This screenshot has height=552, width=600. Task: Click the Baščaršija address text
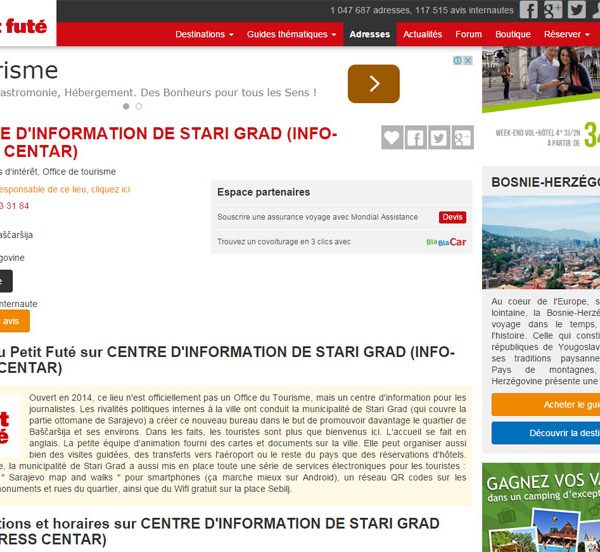click(x=16, y=235)
